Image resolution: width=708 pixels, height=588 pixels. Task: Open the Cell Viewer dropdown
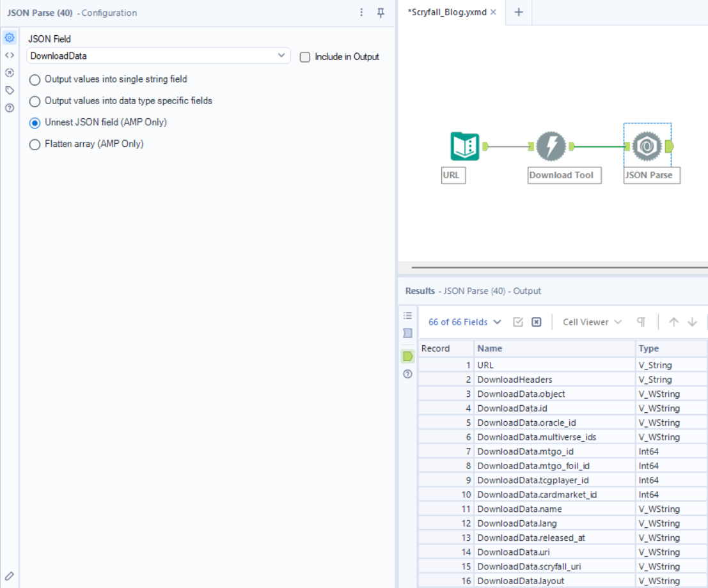592,322
